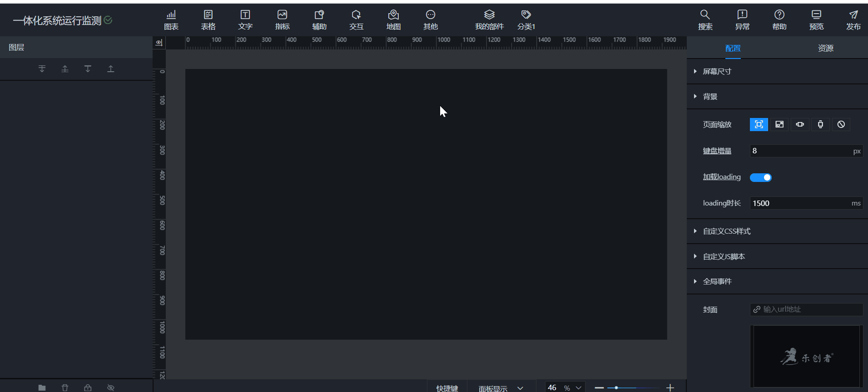Select the no-scaling page zoom option

pos(841,124)
